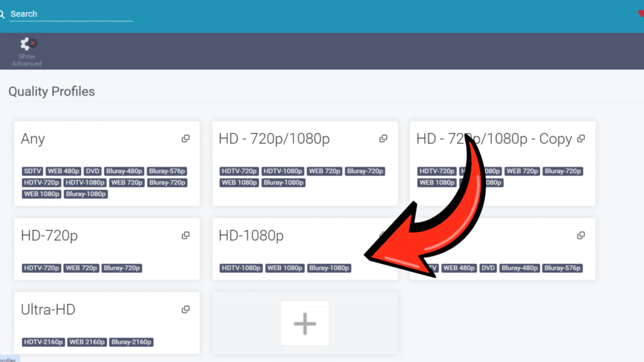
Task: Open the Ultra-HD profile title
Action: [x=48, y=310]
